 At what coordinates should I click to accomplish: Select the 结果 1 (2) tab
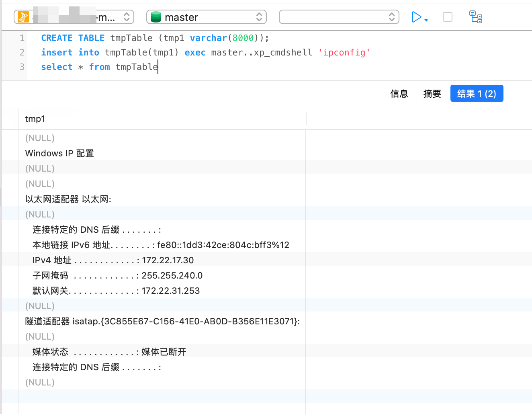(x=477, y=94)
